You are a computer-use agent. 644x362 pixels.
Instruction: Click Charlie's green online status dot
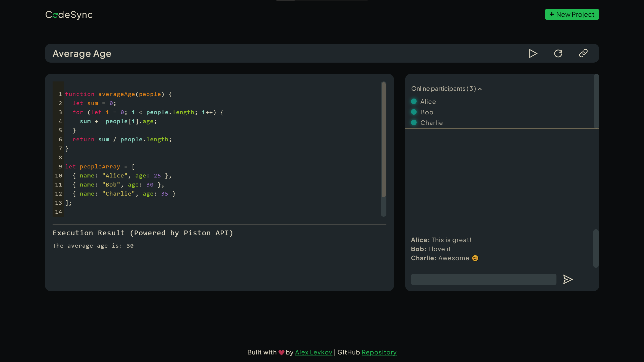point(414,122)
